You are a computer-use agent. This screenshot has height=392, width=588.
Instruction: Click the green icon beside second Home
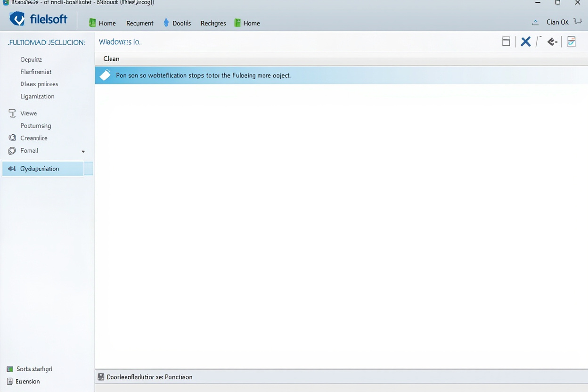coord(237,23)
